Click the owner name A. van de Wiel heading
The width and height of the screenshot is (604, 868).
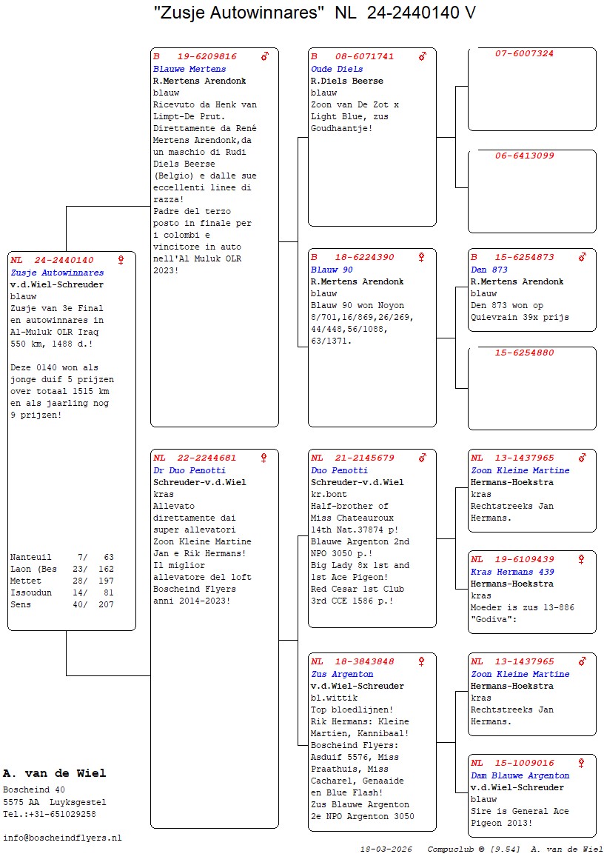[x=55, y=773]
